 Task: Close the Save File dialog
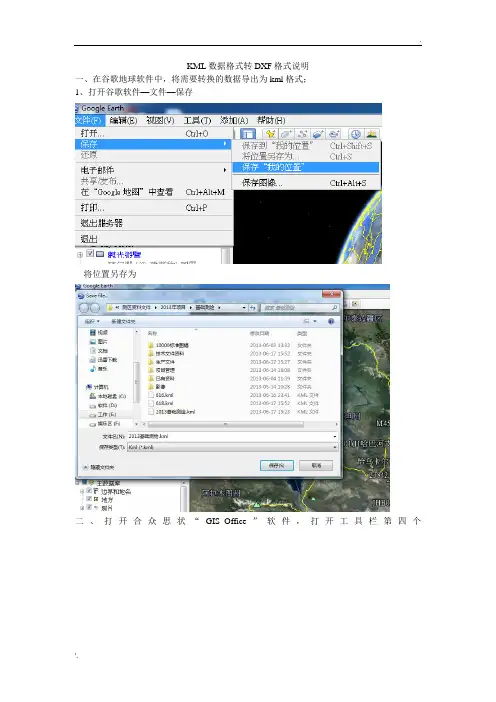pos(331,294)
